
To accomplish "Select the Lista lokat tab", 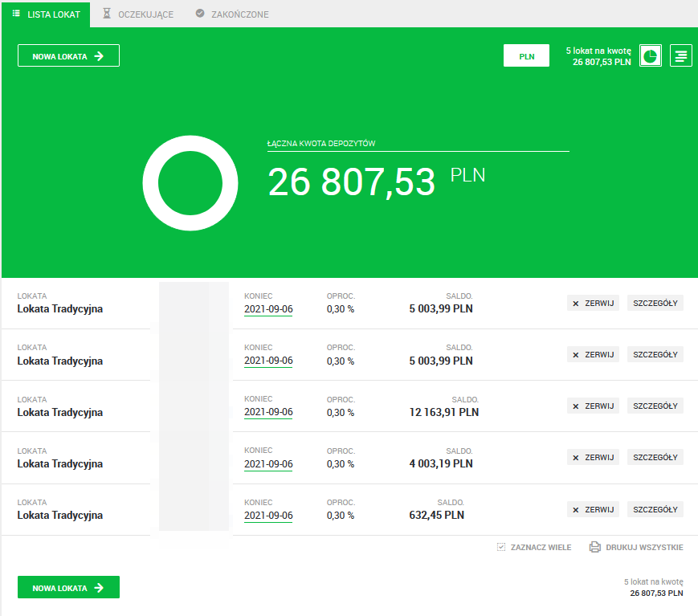I will (46, 14).
